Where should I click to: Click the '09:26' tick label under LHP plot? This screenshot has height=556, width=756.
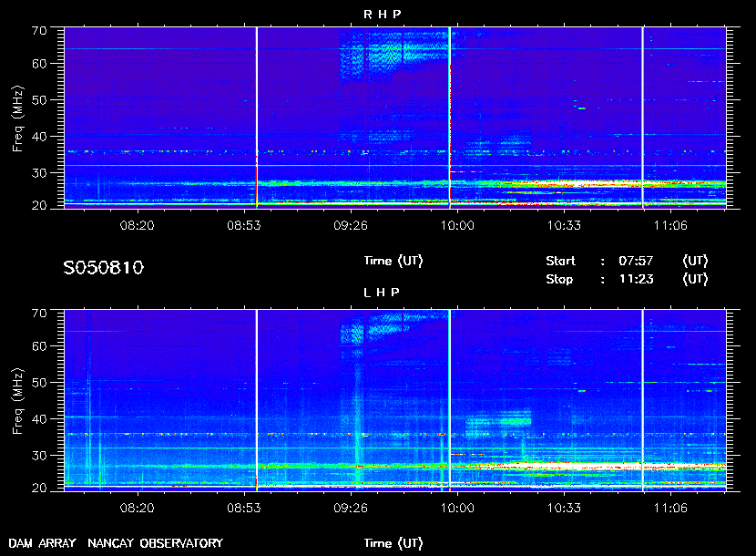[x=351, y=509]
